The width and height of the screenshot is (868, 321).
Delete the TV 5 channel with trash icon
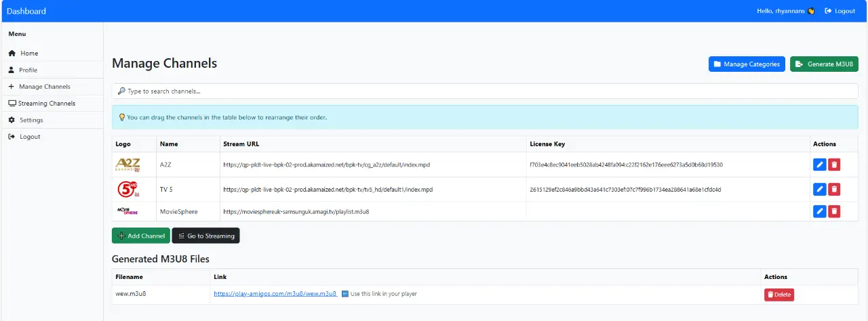pos(834,190)
